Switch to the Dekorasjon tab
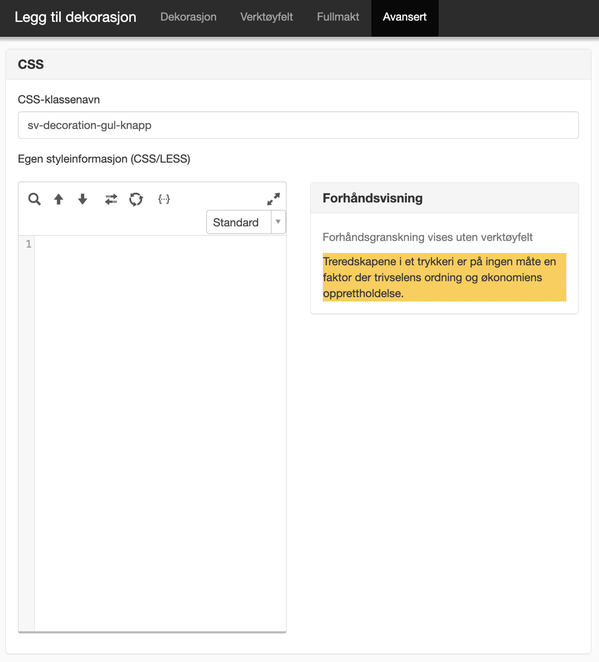This screenshot has height=662, width=599. (x=188, y=17)
